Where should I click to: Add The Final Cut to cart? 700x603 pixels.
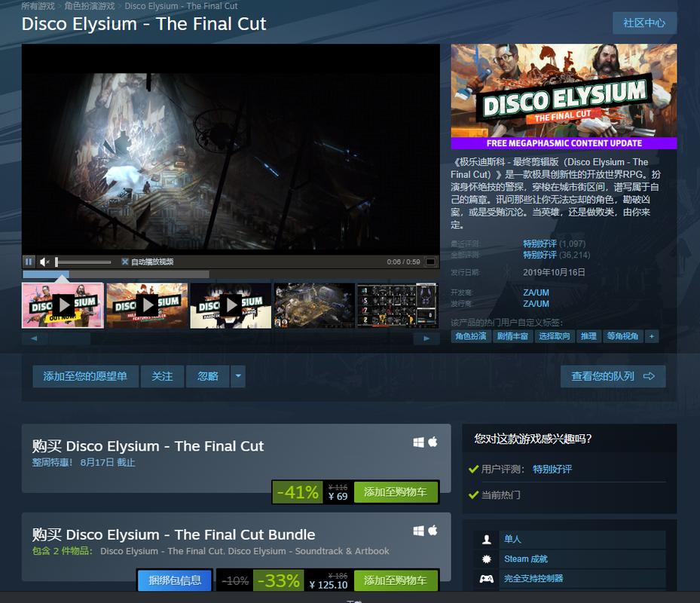tap(396, 492)
